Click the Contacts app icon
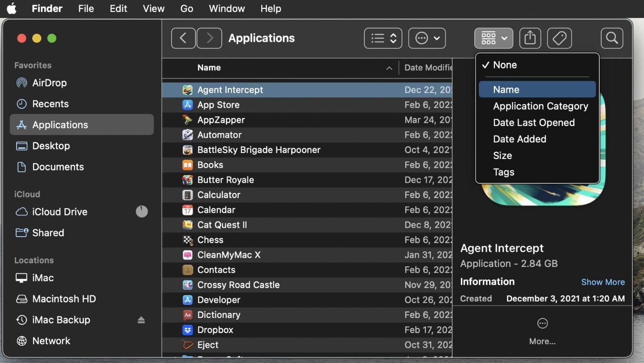The width and height of the screenshot is (644, 363). coord(187,270)
